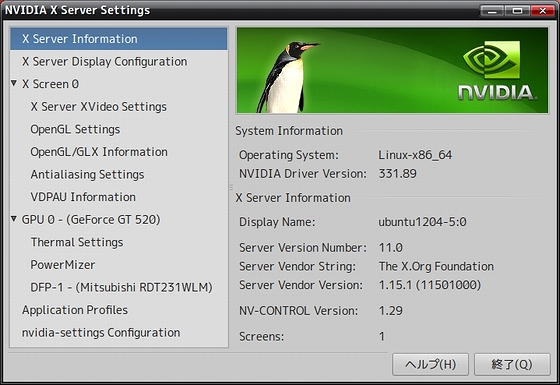Click the 終了(Q) quit button
The height and width of the screenshot is (385, 560).
click(512, 364)
